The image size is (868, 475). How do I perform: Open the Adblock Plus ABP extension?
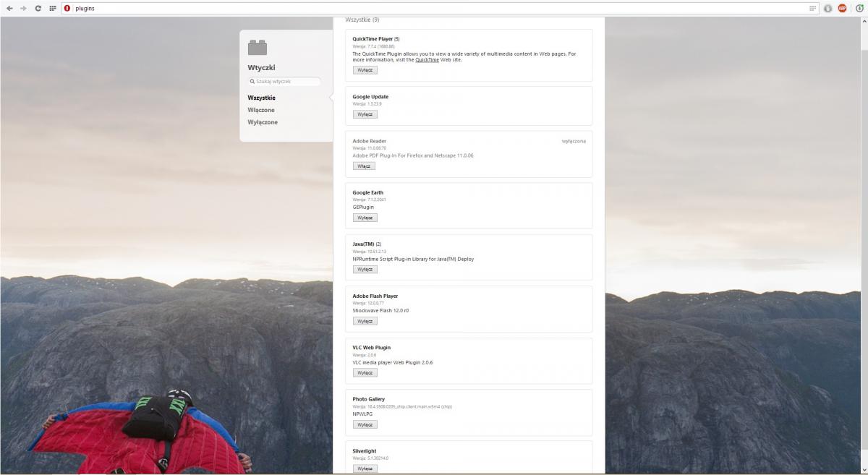click(842, 8)
